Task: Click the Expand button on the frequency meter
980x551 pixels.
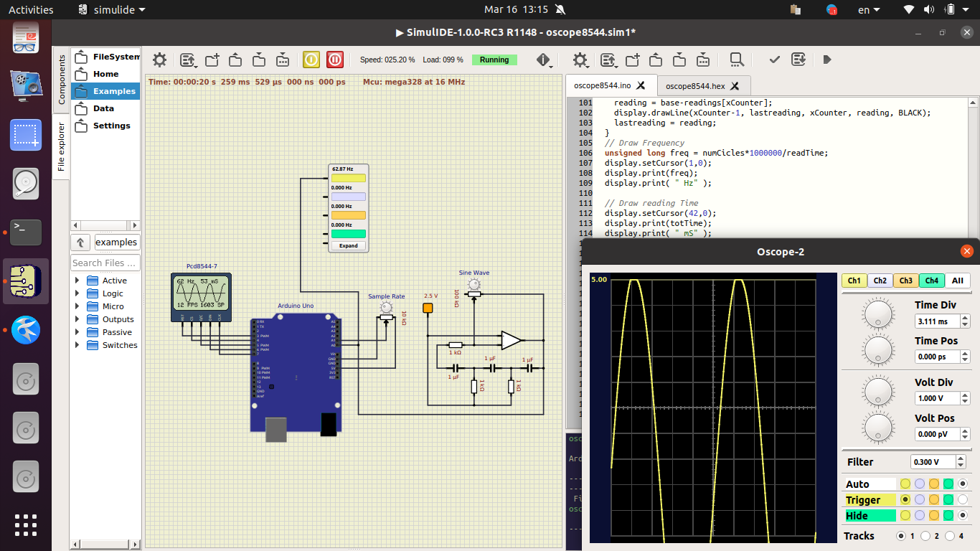Action: [x=348, y=245]
